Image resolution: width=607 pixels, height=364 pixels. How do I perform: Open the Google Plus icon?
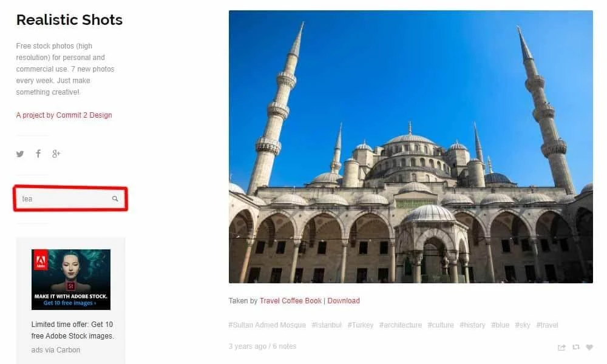56,153
